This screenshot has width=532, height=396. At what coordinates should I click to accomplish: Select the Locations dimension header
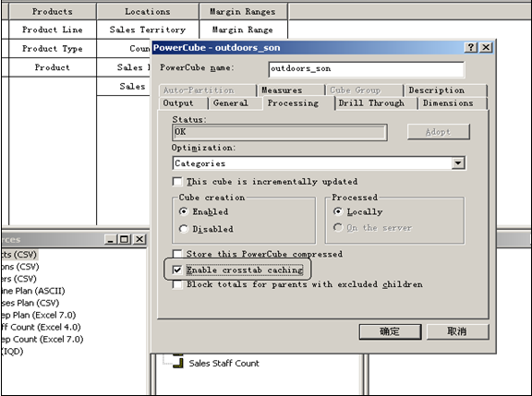point(148,11)
